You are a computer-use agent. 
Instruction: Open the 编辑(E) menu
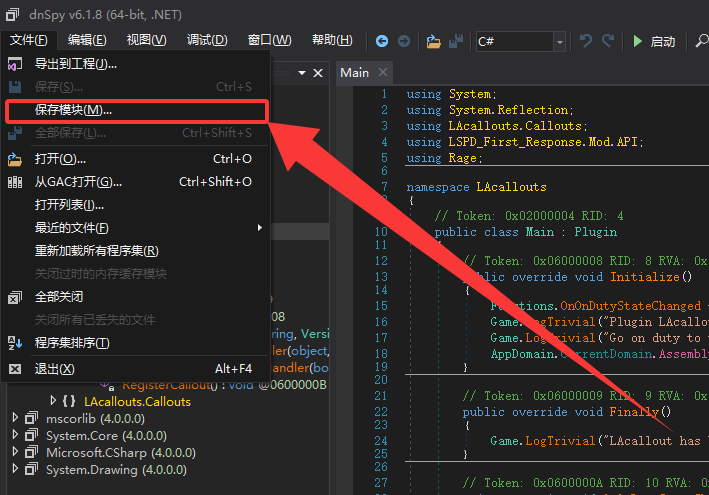[87, 40]
